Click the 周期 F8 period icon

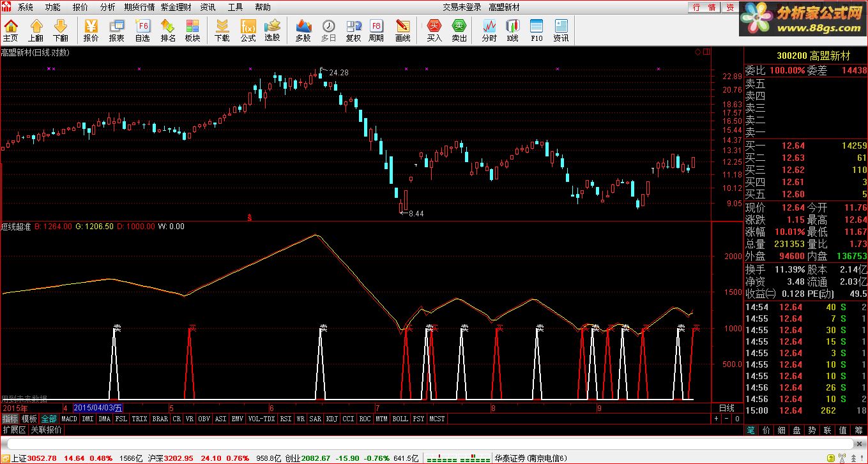[x=376, y=30]
